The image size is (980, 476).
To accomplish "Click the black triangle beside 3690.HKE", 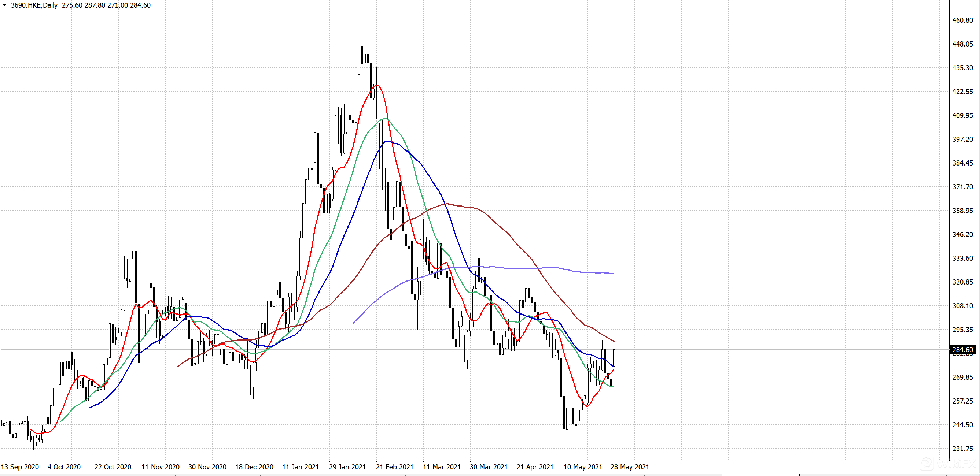I will click(x=4, y=5).
